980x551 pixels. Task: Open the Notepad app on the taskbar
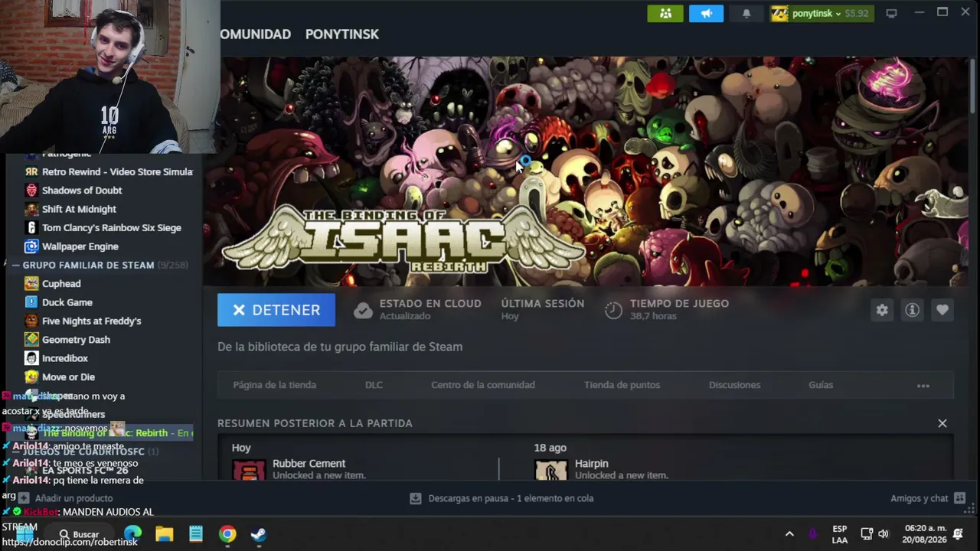(x=196, y=533)
